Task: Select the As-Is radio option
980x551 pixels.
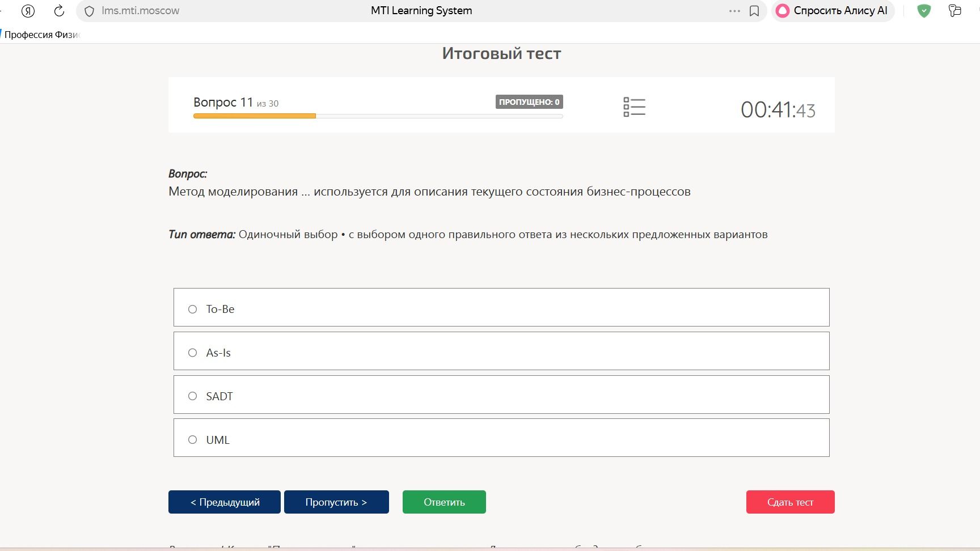Action: click(x=193, y=353)
